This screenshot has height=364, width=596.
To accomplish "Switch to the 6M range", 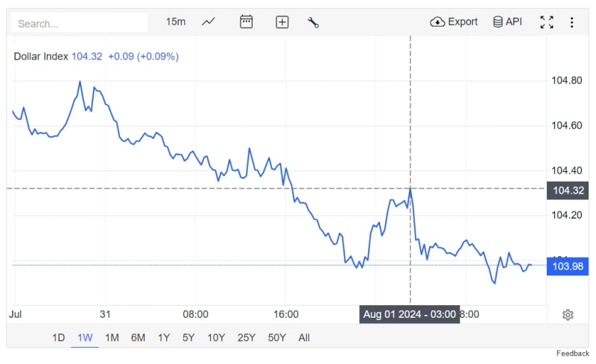I will pyautogui.click(x=138, y=337).
